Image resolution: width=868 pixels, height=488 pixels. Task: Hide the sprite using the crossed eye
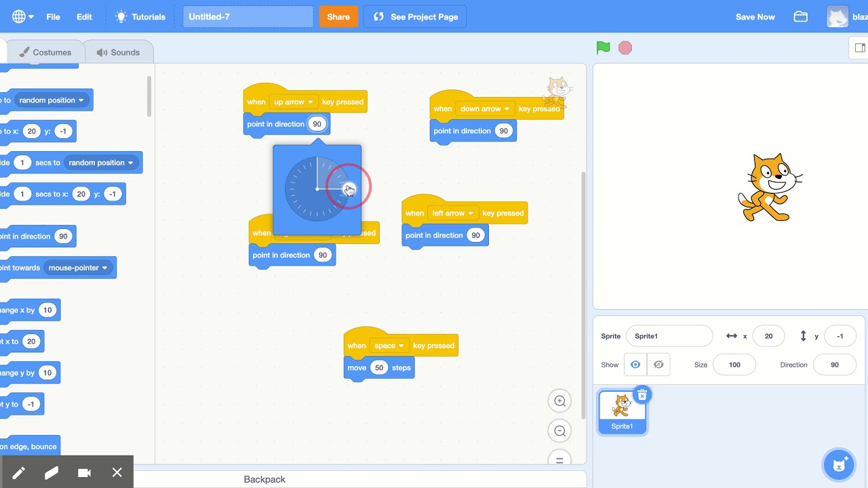[x=658, y=365]
